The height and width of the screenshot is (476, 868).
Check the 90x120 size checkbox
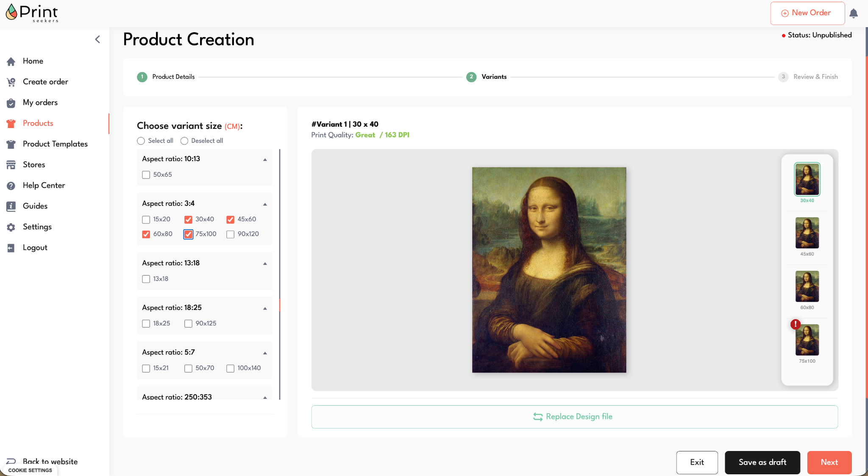pyautogui.click(x=231, y=234)
